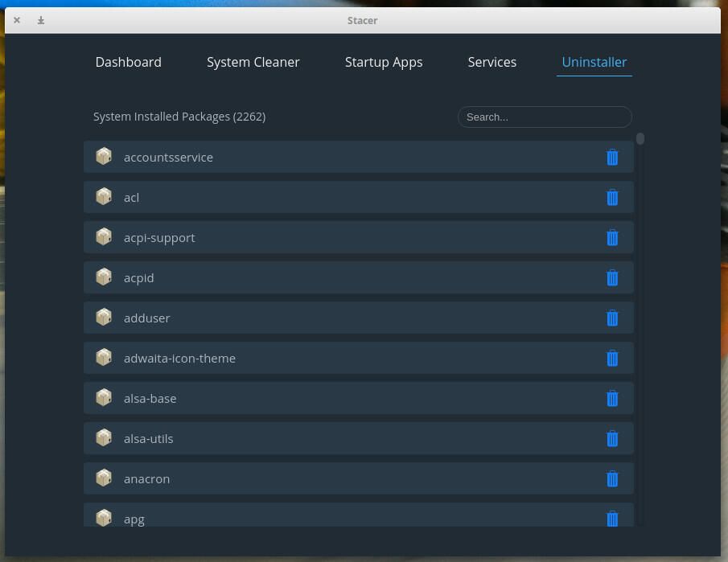Focus the Search packages field

(x=545, y=117)
